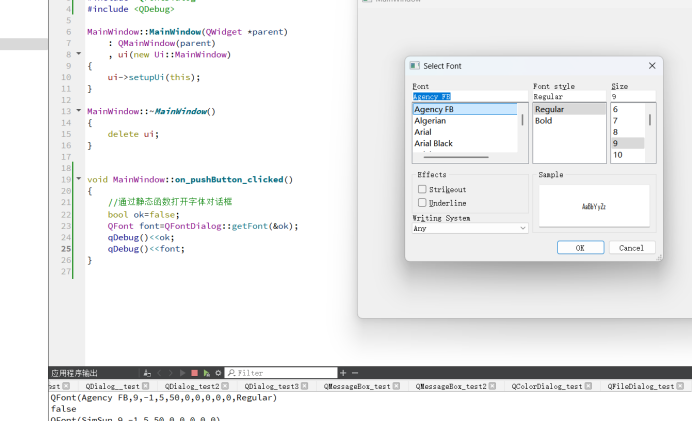Click line number 25 in the gutter

coord(66,248)
